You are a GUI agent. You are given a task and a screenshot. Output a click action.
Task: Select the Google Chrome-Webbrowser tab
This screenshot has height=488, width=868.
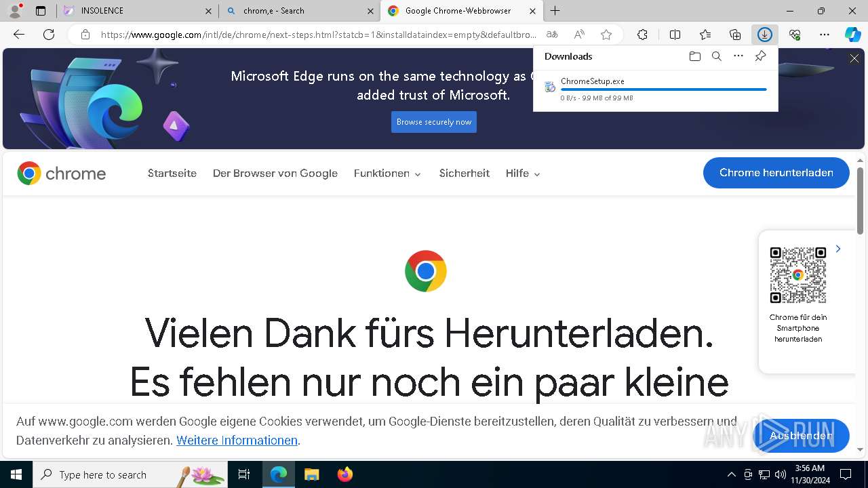pyautogui.click(x=462, y=11)
